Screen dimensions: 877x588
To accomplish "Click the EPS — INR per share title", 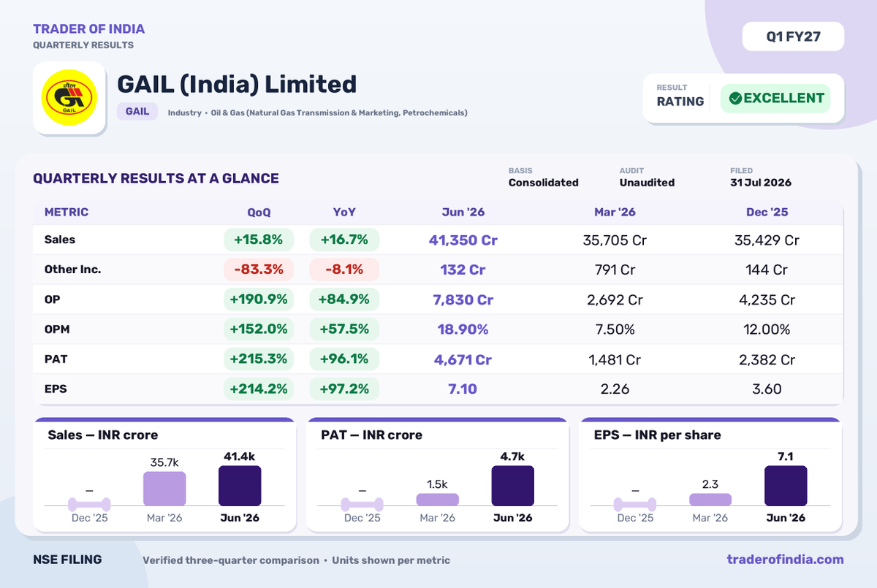I will [658, 435].
